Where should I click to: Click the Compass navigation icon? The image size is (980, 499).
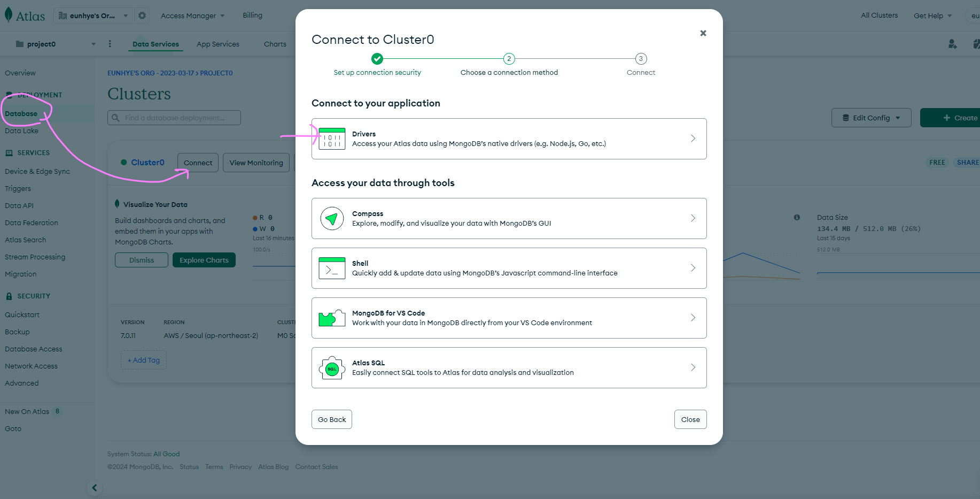(x=332, y=218)
